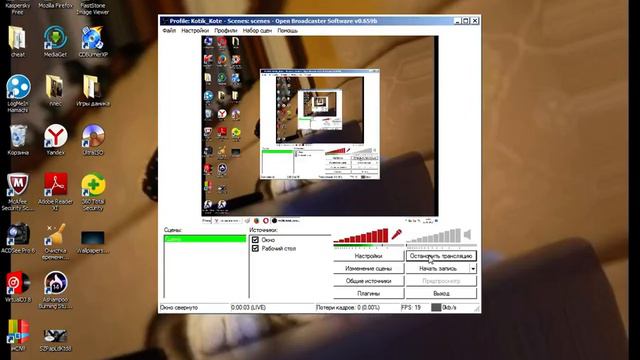Click the Потери кадров status entry

pyautogui.click(x=348, y=307)
